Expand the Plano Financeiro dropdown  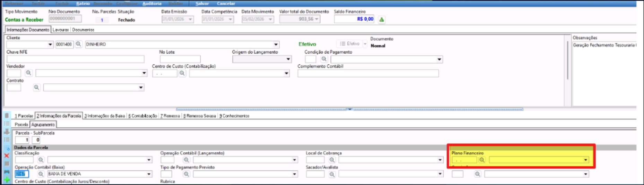coord(586,160)
